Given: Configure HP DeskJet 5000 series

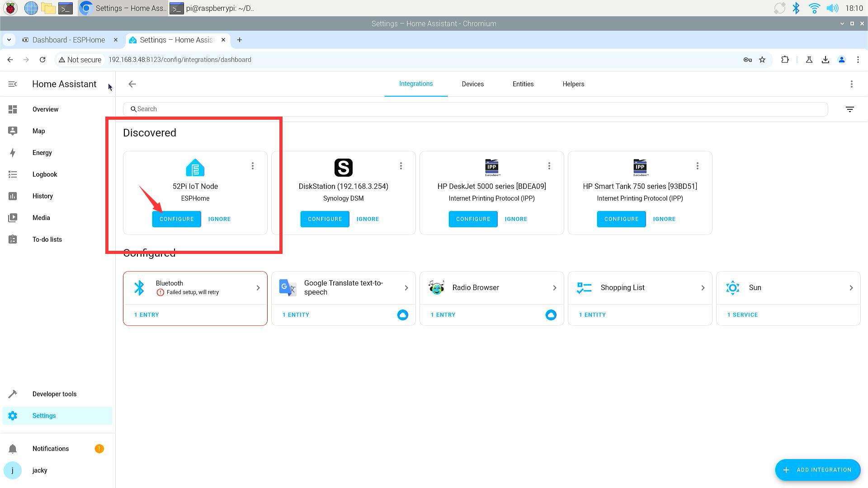Looking at the screenshot, I should tap(473, 219).
